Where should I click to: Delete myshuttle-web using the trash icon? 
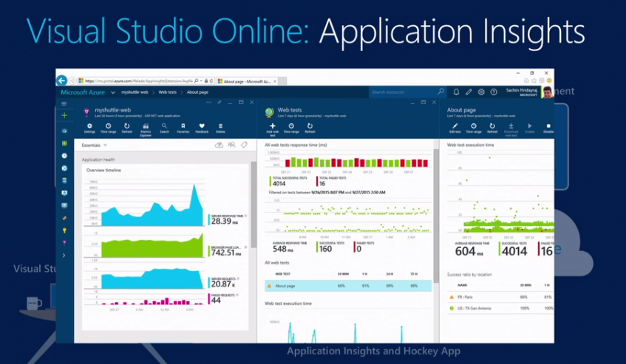[220, 128]
